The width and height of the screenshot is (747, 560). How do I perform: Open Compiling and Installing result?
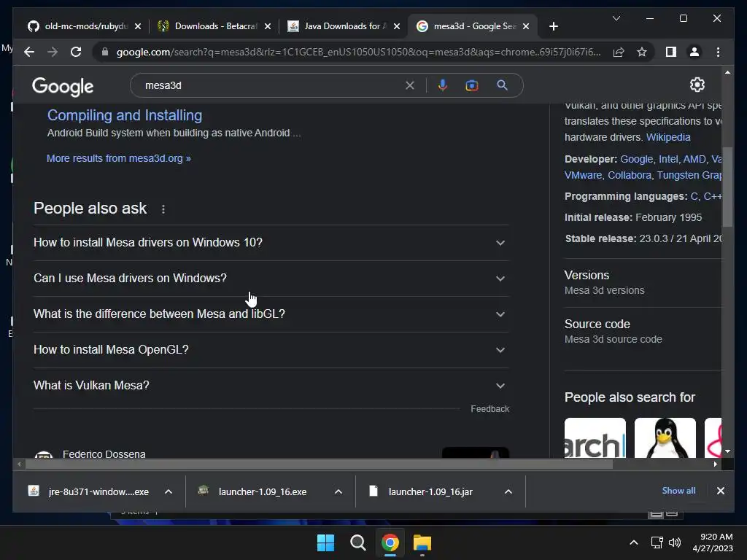pyautogui.click(x=125, y=115)
